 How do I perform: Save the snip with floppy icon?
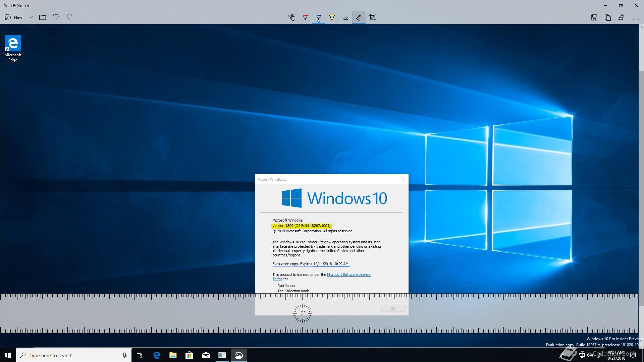(x=594, y=17)
